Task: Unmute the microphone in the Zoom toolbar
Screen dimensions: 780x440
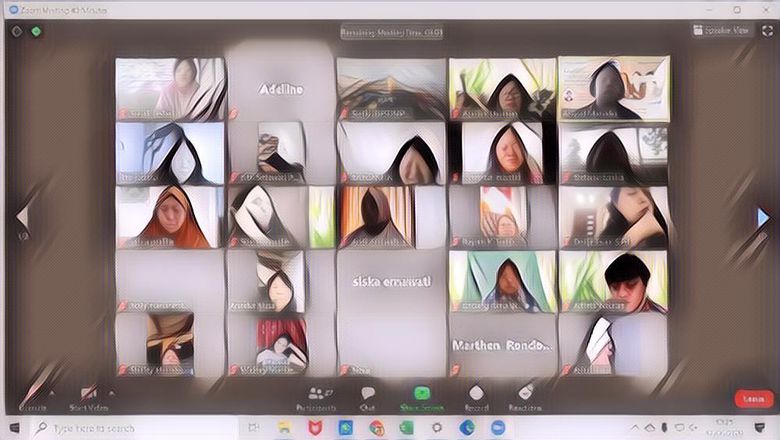Action: pos(31,396)
